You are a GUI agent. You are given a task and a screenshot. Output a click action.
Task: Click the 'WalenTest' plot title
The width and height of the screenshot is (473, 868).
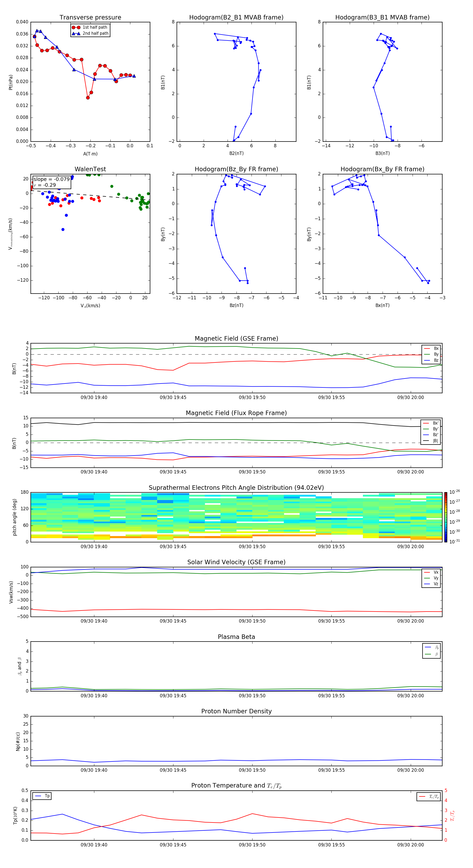[90, 169]
